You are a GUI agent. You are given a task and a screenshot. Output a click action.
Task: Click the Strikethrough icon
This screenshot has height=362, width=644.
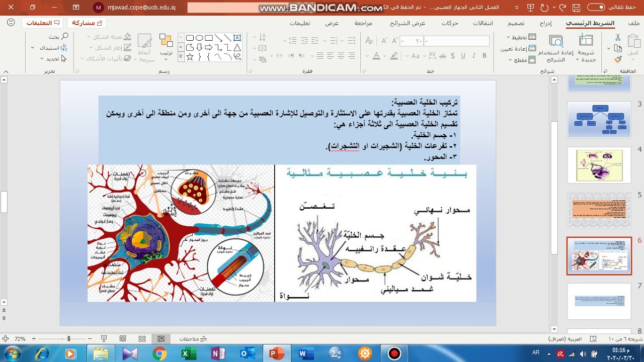(x=443, y=56)
